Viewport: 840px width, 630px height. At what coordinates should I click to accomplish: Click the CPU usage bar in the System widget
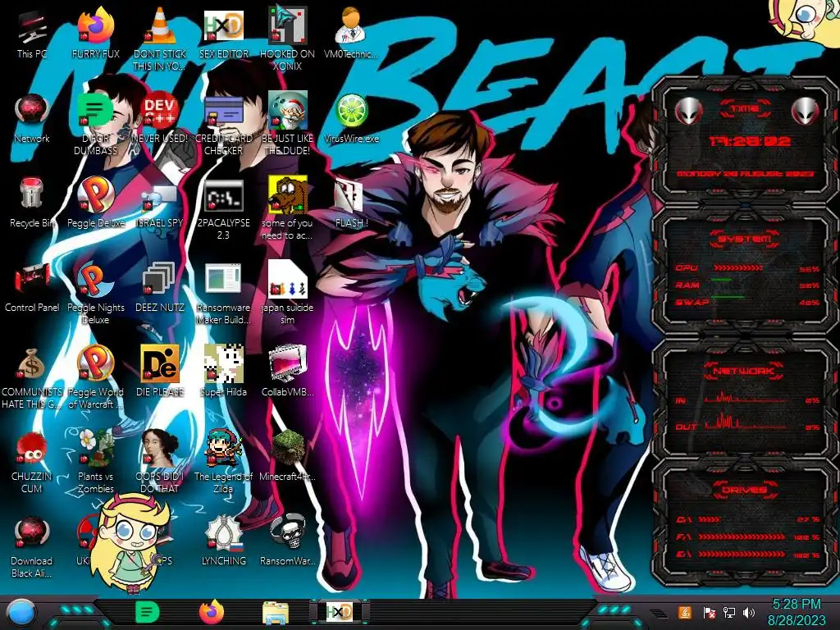[x=738, y=268]
